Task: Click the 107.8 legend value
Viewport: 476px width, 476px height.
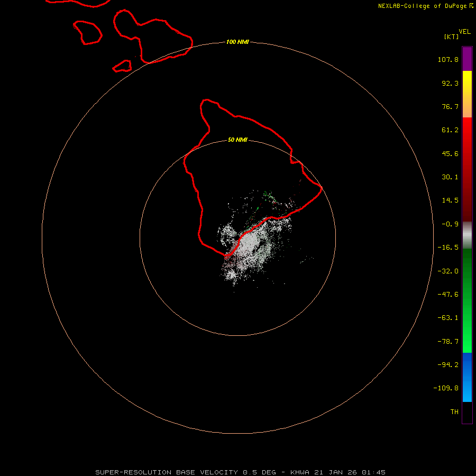Action: 448,59
